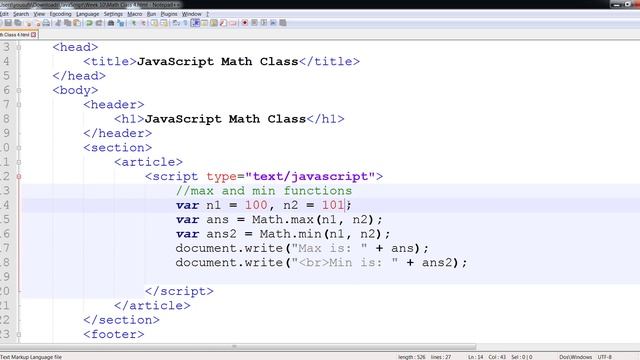The height and width of the screenshot is (360, 640).
Task: Click the closing </script> tag
Action: click(x=179, y=291)
